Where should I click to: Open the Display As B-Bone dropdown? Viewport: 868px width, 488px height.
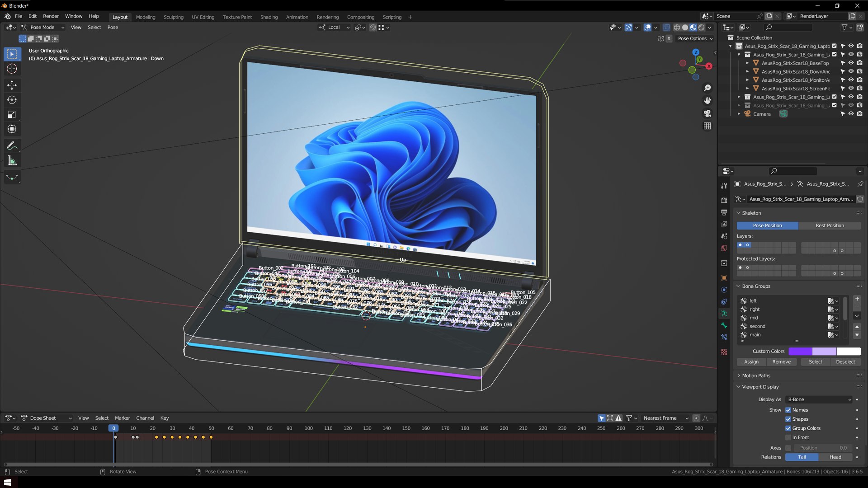click(819, 399)
